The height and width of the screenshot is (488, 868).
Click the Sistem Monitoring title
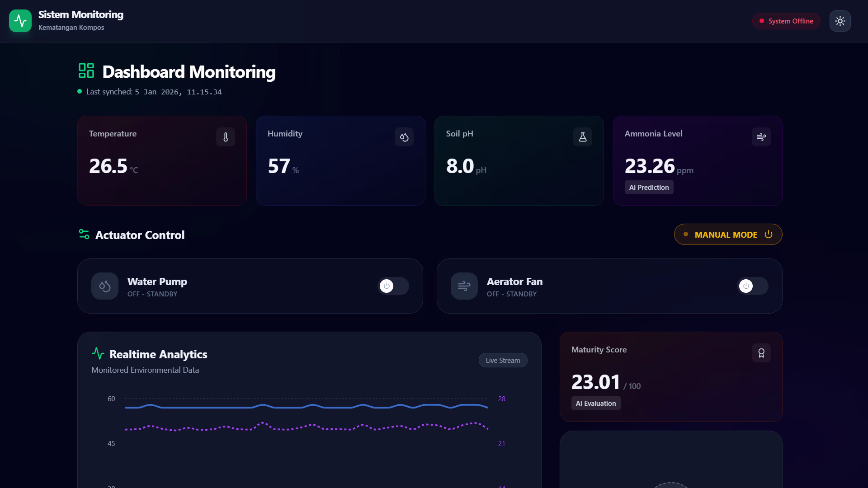[x=81, y=14]
